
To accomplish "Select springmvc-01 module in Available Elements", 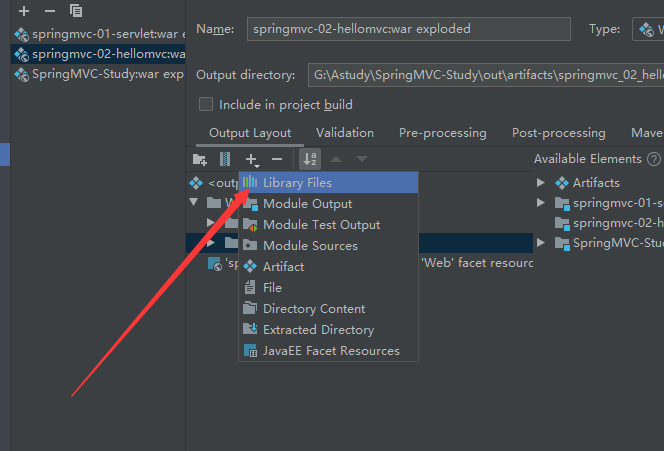I will pyautogui.click(x=618, y=203).
